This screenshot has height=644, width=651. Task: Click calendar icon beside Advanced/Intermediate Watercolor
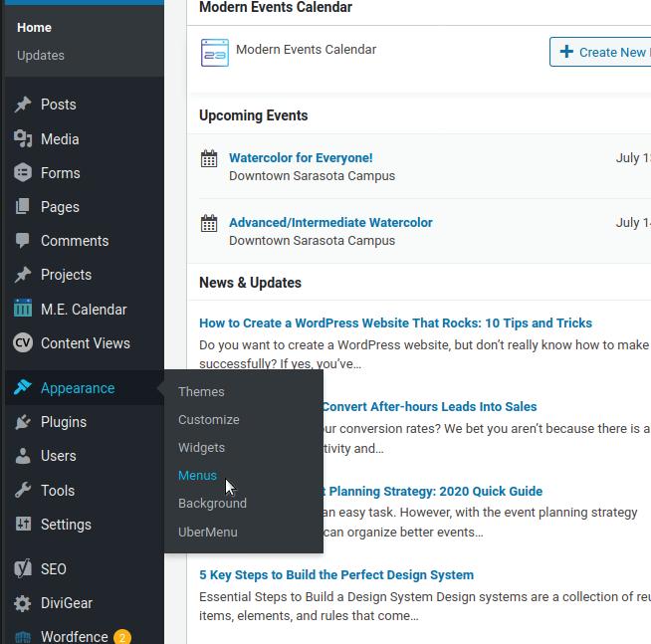point(209,223)
